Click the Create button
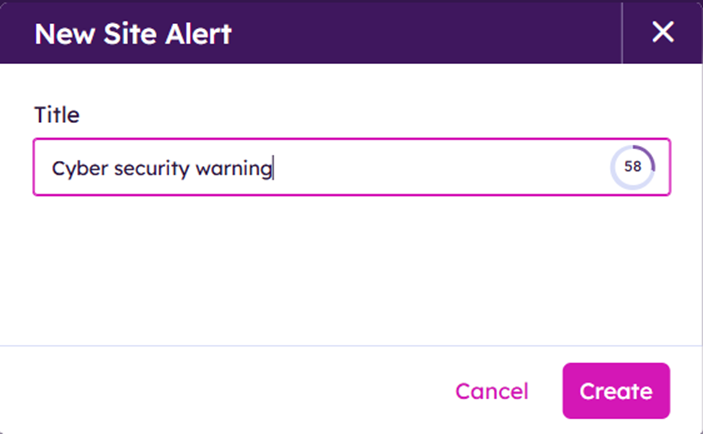Viewport: 703px width, 434px height. pos(616,391)
